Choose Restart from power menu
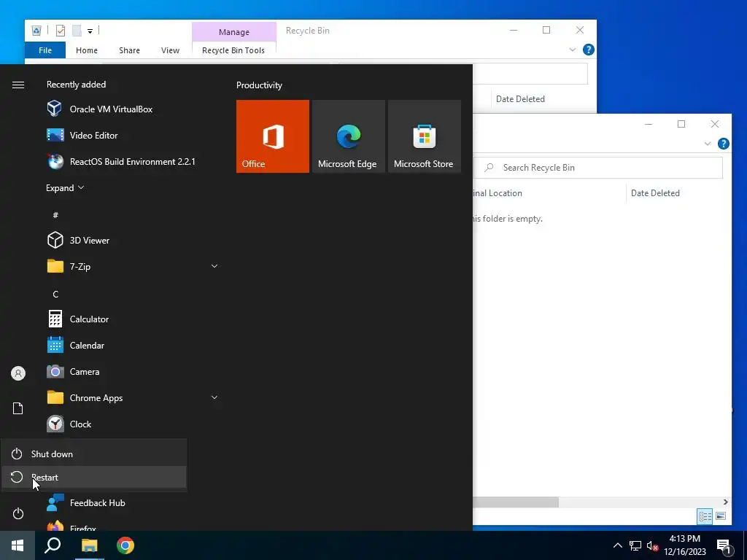 94,477
